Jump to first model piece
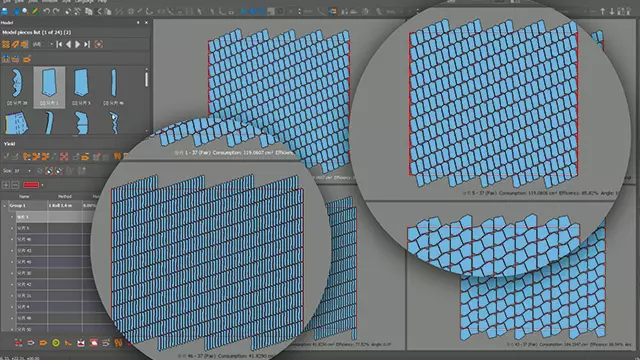 (59, 44)
